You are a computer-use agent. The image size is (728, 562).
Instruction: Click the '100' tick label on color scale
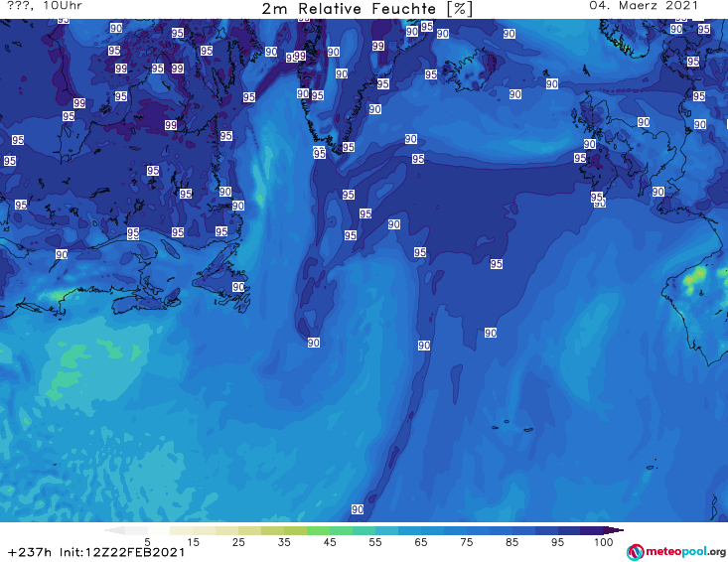coord(604,542)
